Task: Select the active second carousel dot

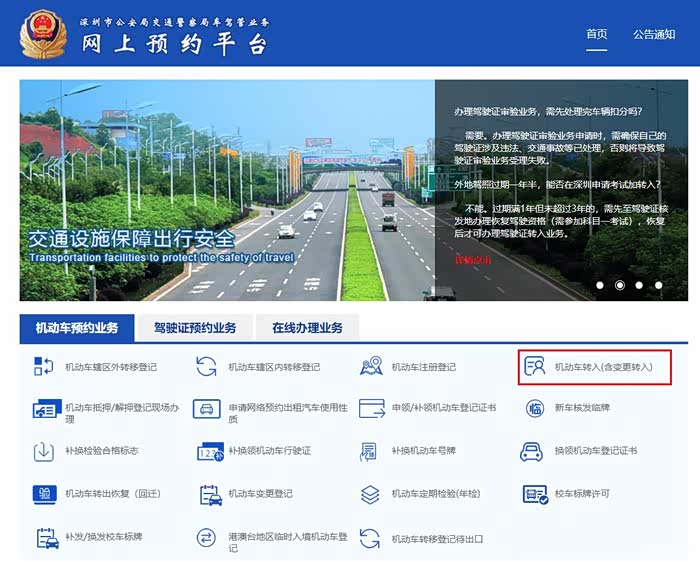Action: pyautogui.click(x=620, y=285)
